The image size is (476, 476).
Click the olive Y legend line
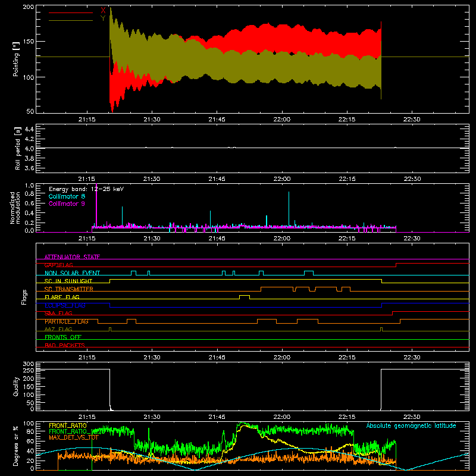tap(71, 20)
